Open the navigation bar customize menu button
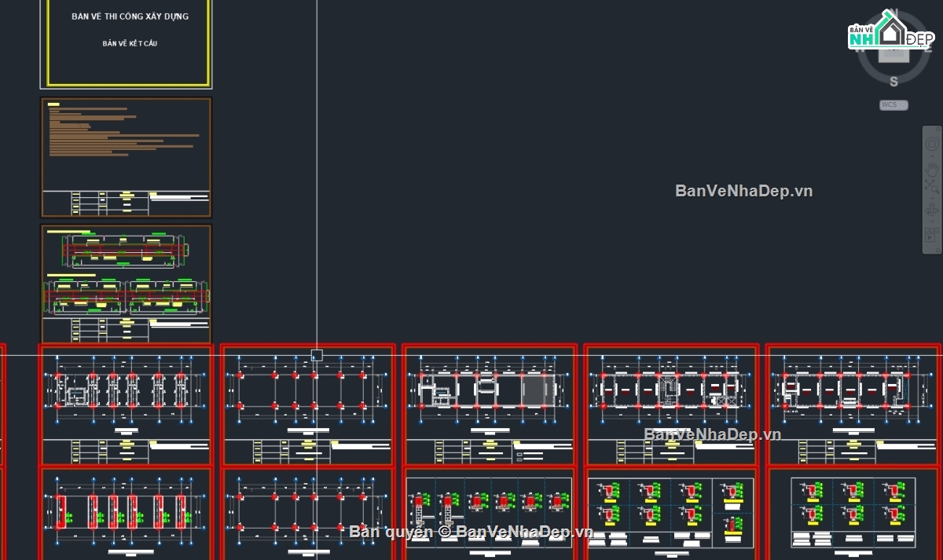943x560 pixels. click(x=937, y=250)
